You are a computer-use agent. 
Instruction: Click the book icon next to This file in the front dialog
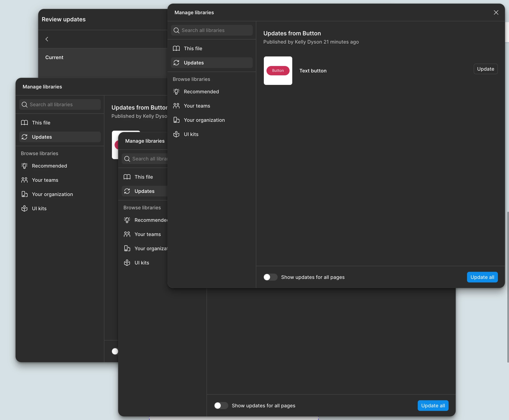[x=176, y=48]
